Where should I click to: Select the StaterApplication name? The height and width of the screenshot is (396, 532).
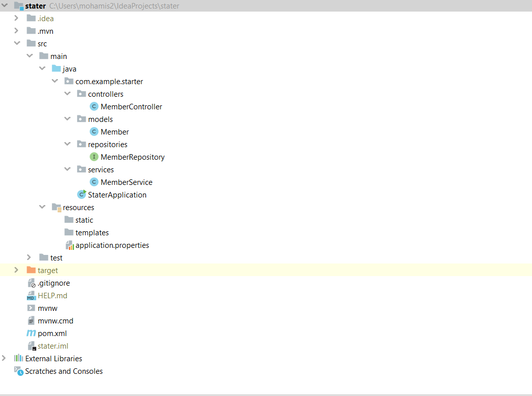[x=117, y=195]
